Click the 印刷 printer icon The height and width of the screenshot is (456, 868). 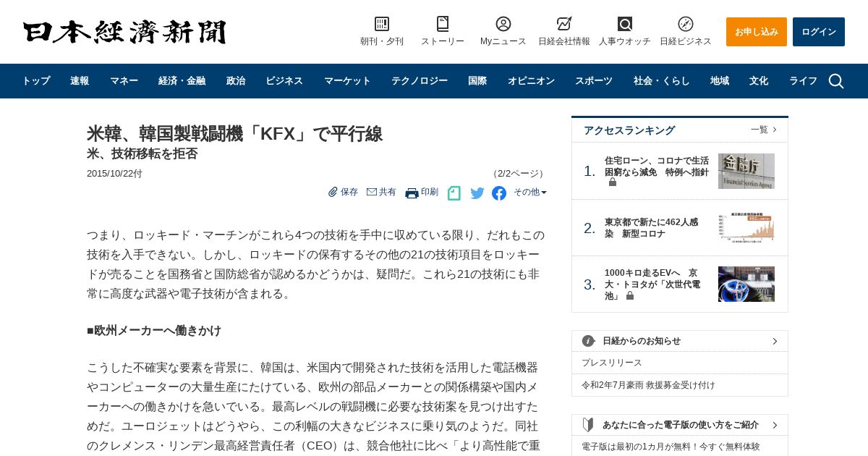tap(412, 193)
